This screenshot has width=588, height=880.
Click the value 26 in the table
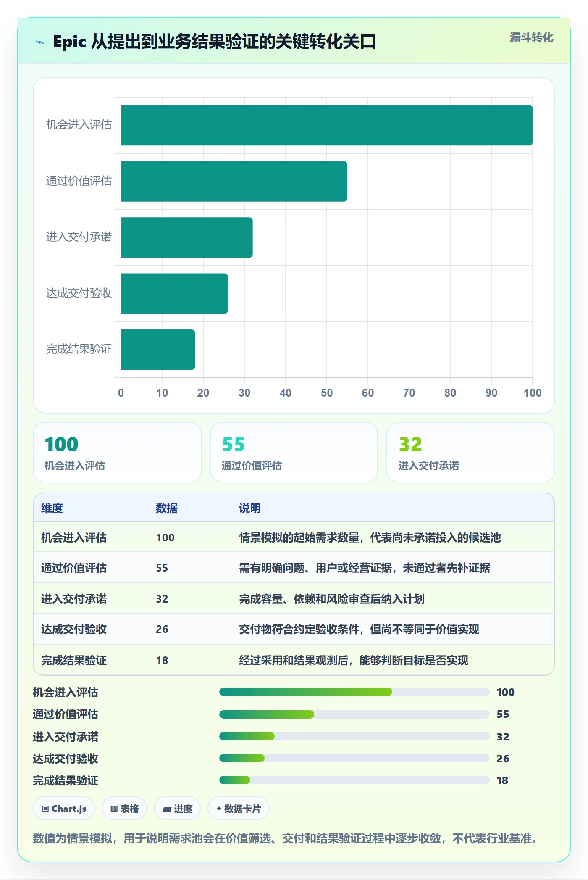point(162,629)
